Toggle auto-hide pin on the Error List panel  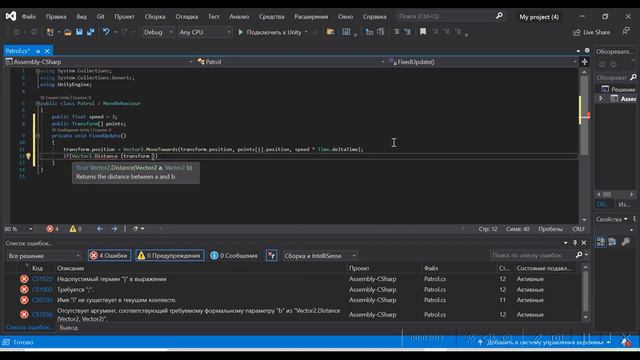pyautogui.click(x=575, y=243)
